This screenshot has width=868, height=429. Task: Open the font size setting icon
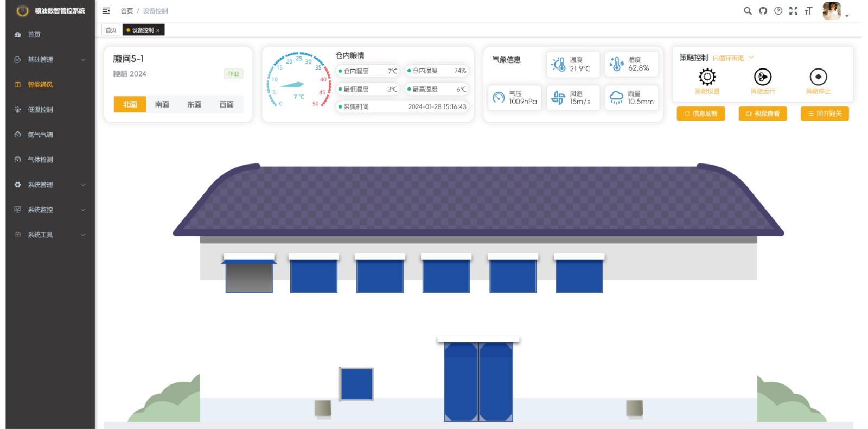click(808, 11)
